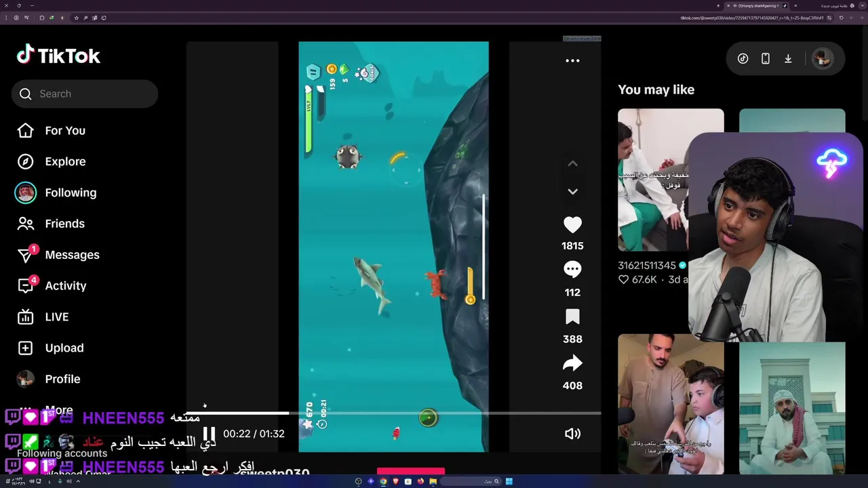This screenshot has height=488, width=868.
Task: Open Microsoft Store from the taskbar
Action: [408, 482]
